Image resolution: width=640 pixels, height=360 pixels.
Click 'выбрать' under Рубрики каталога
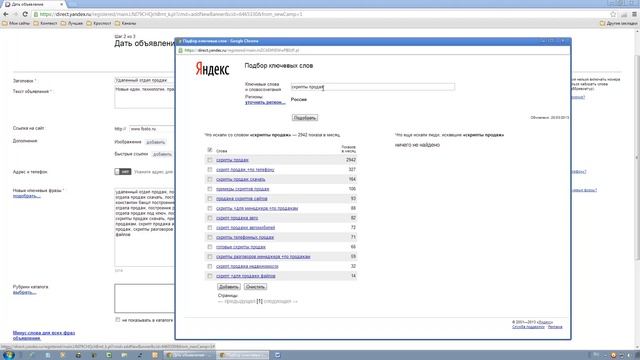point(24,292)
